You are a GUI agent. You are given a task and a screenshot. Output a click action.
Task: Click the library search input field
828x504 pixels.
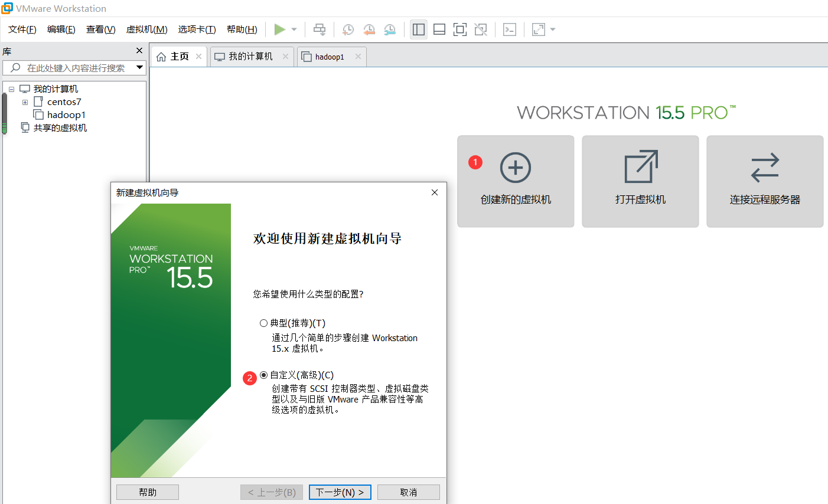75,68
